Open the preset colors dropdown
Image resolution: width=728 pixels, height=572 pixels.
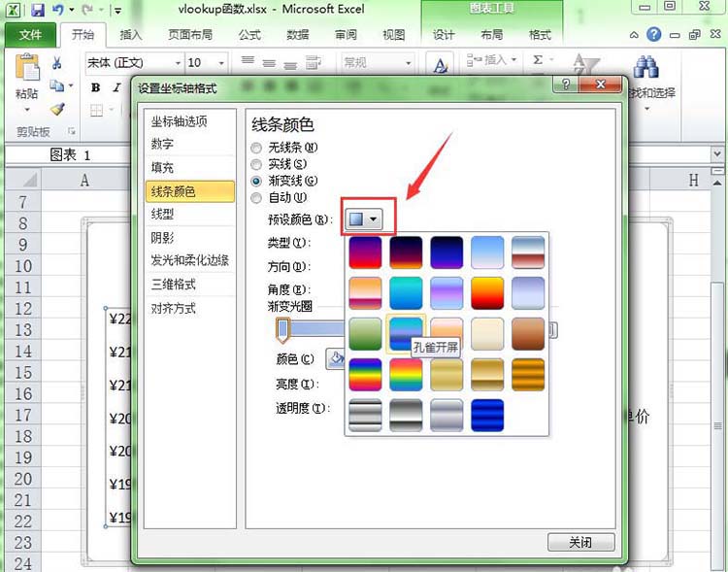[364, 219]
